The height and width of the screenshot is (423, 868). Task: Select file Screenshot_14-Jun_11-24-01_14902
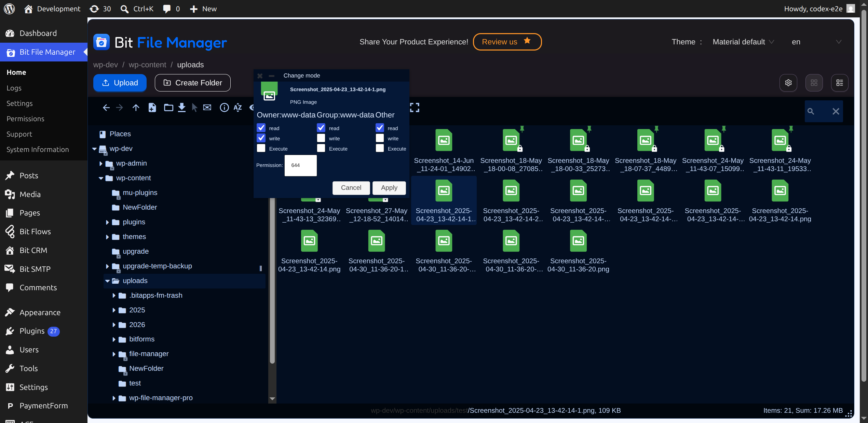coord(444,151)
